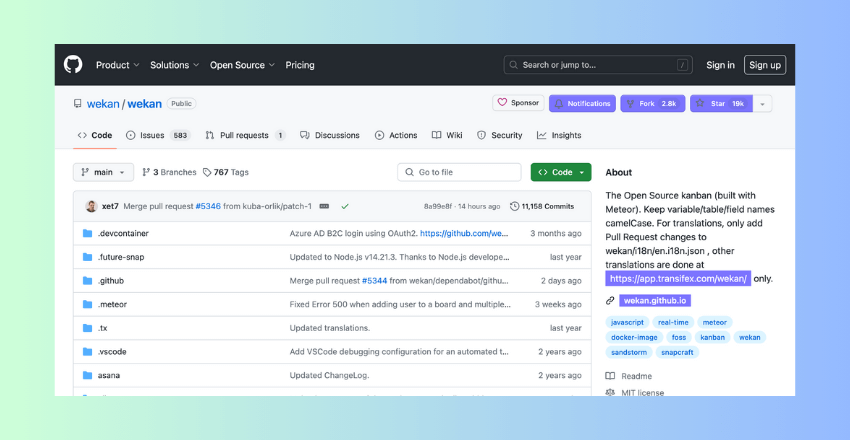Click the GitHub Octocat logo
This screenshot has width=850, height=440.
(73, 65)
